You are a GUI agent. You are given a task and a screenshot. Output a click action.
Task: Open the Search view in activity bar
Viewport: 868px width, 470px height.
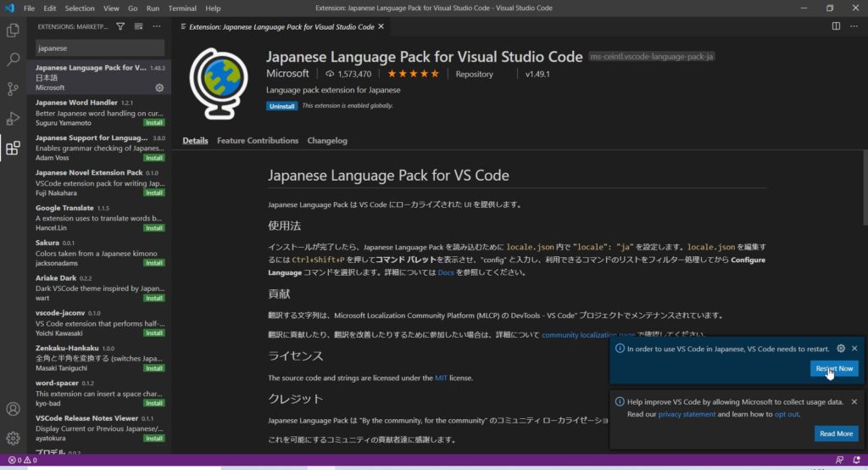pos(13,59)
